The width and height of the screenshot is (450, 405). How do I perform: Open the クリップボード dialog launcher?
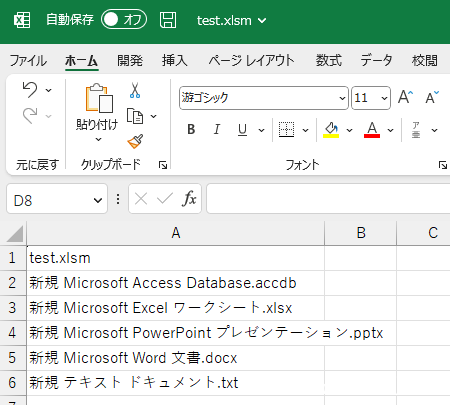163,165
